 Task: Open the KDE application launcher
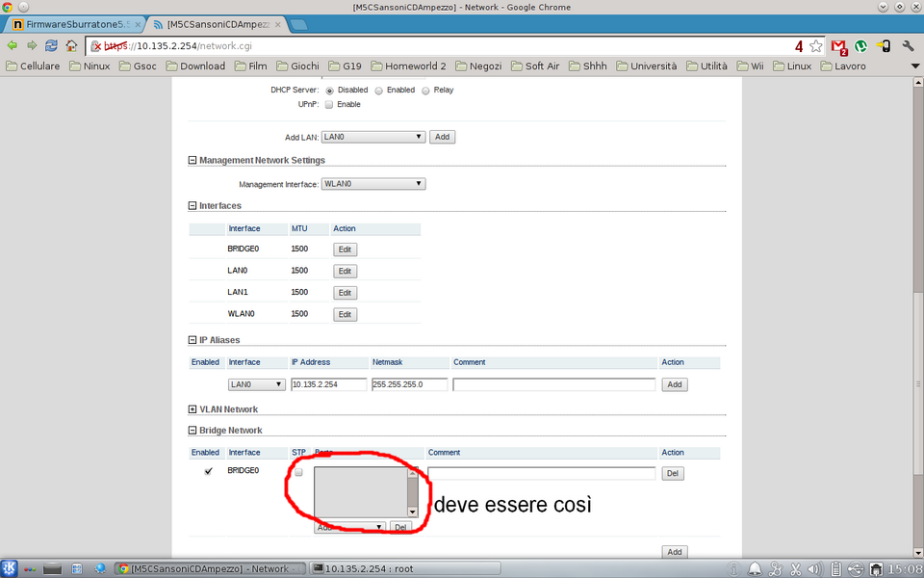coord(10,568)
